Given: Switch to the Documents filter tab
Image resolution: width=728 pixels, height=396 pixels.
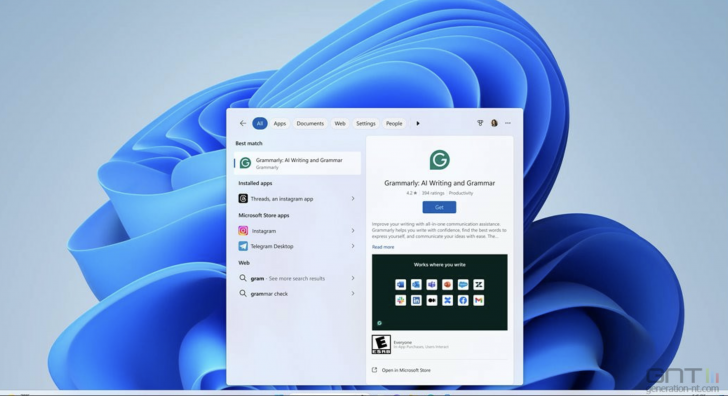Looking at the screenshot, I should 310,123.
